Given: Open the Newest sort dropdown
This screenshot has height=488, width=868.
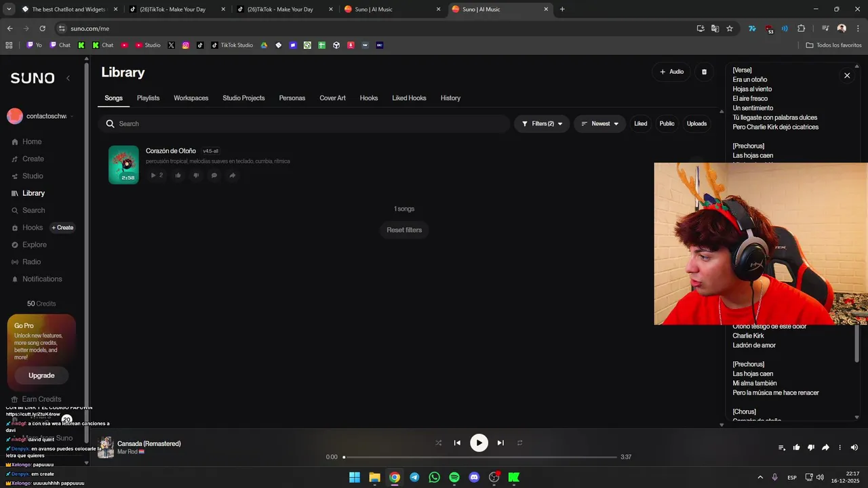Looking at the screenshot, I should coord(599,124).
